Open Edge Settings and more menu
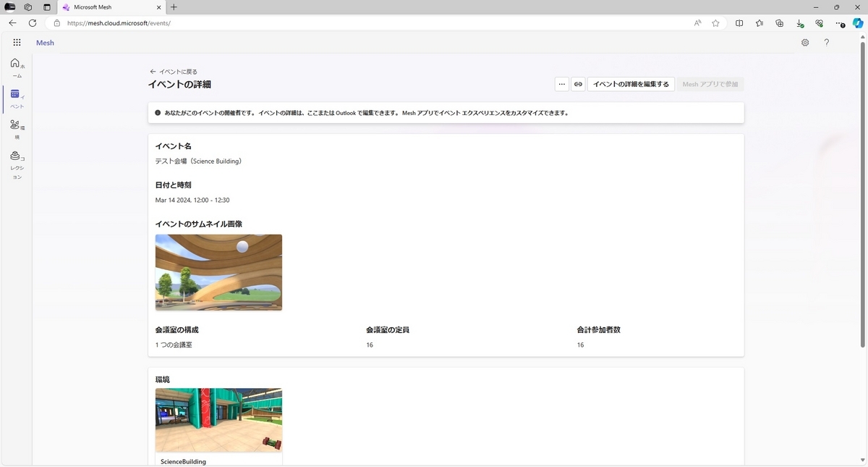 click(x=839, y=23)
